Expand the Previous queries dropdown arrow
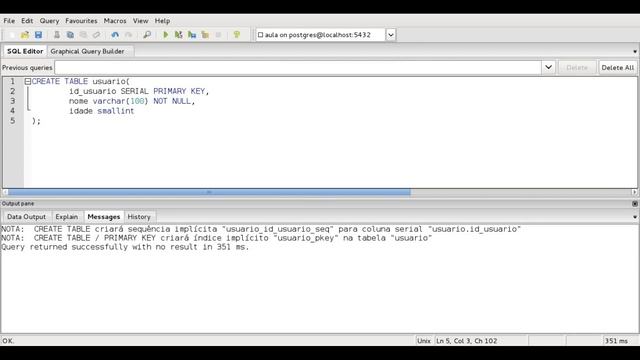 549,67
